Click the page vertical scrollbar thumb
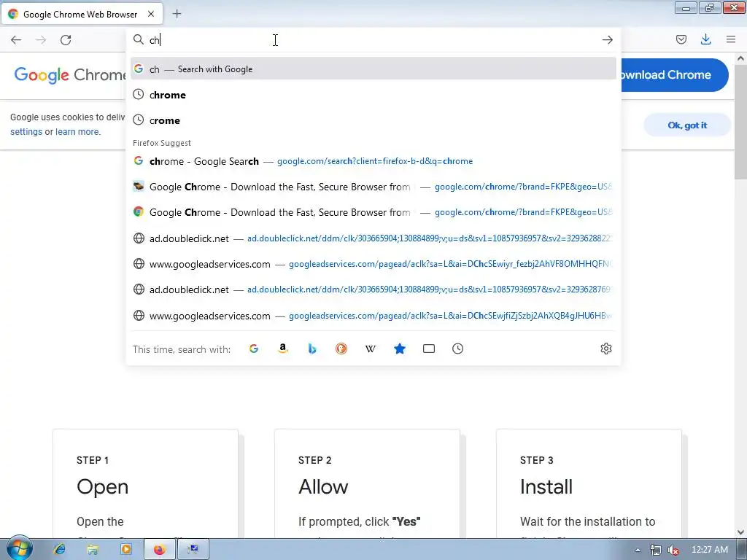Image resolution: width=747 pixels, height=560 pixels. point(740,122)
